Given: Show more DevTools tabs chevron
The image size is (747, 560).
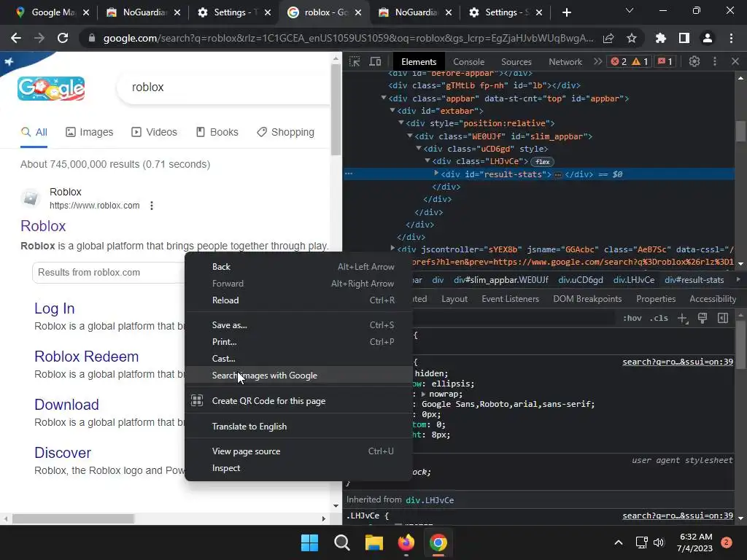Looking at the screenshot, I should (597, 61).
